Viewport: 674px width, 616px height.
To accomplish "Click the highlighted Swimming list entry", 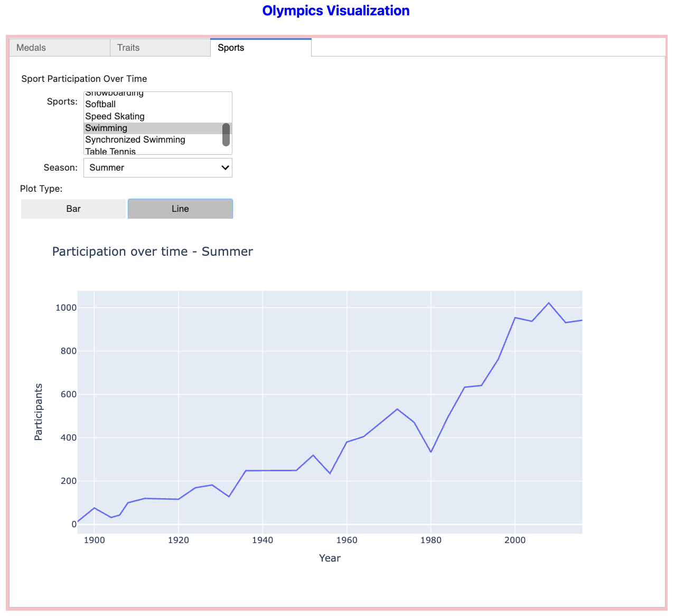I will 106,128.
